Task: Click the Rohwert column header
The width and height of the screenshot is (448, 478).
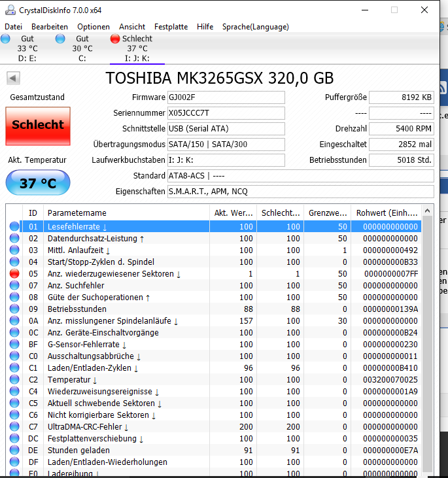Action: (387, 213)
